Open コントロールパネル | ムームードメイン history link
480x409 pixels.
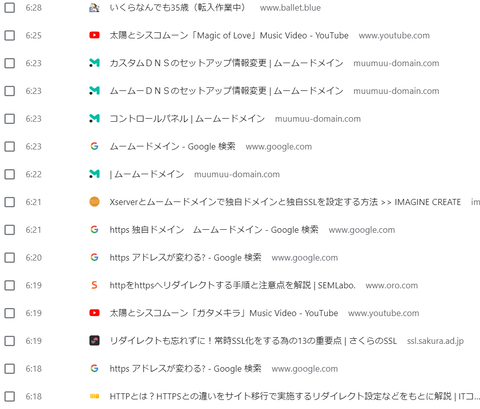tap(187, 118)
